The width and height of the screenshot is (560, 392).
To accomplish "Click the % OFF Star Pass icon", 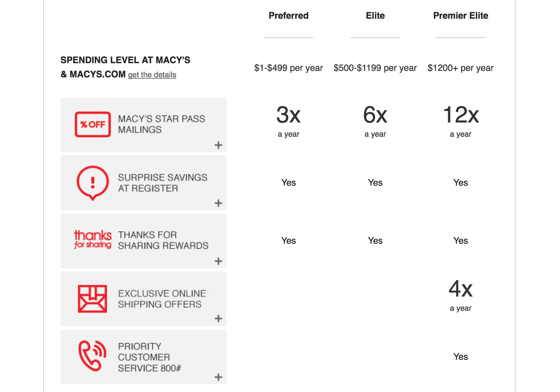I will point(93,124).
